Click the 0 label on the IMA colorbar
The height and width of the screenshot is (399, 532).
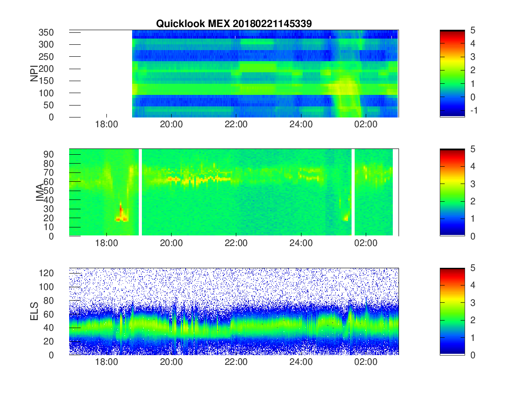tap(472, 236)
